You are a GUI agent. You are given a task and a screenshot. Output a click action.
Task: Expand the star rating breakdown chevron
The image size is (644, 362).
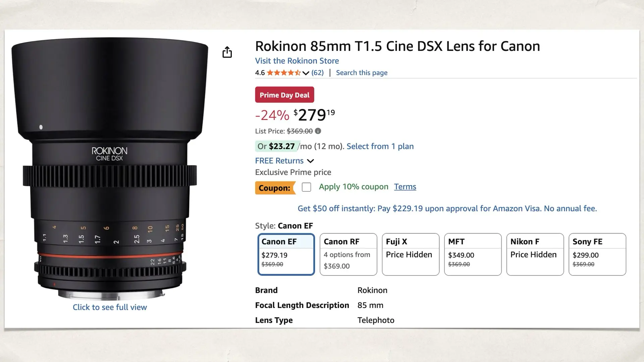pos(306,73)
